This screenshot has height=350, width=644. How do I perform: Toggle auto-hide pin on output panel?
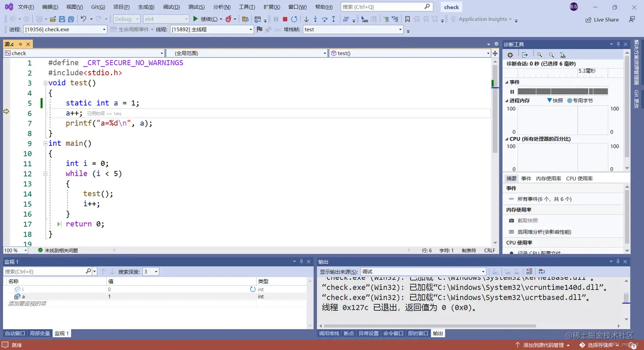pyautogui.click(x=618, y=262)
